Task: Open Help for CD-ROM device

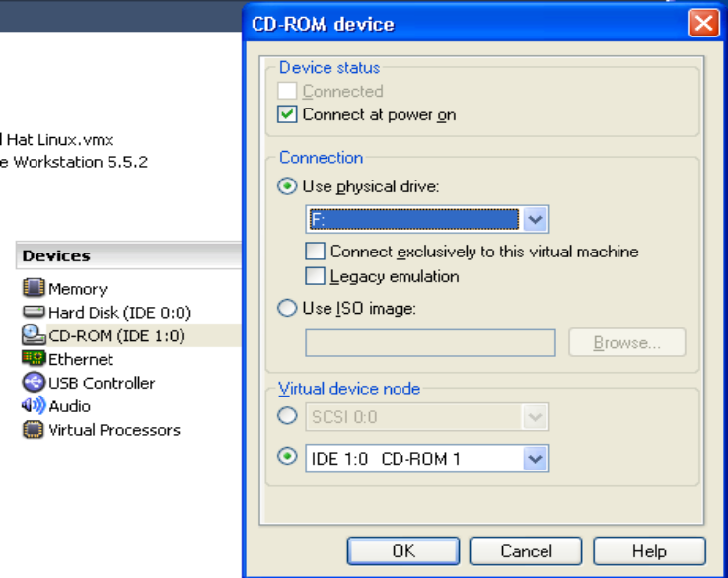Action: [x=649, y=551]
